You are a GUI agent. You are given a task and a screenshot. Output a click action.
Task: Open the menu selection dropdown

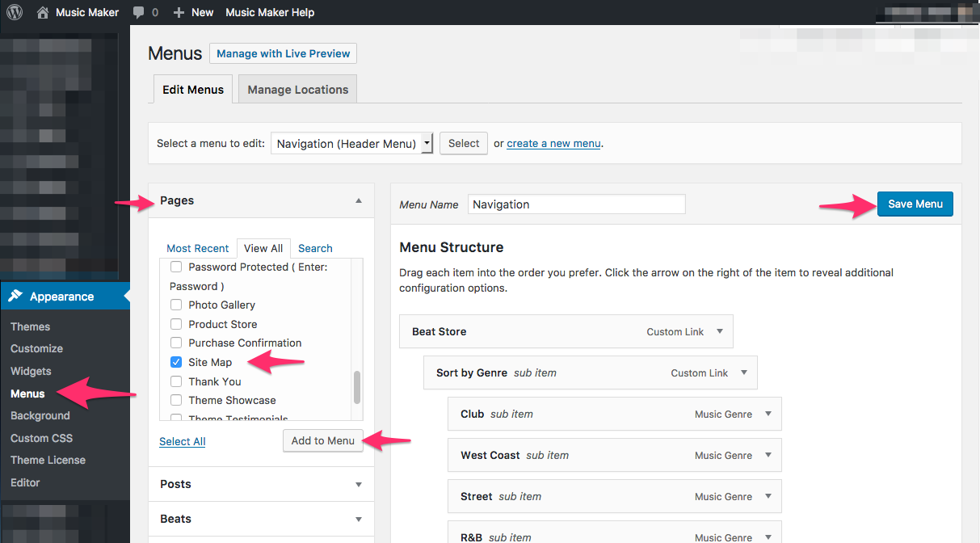352,144
